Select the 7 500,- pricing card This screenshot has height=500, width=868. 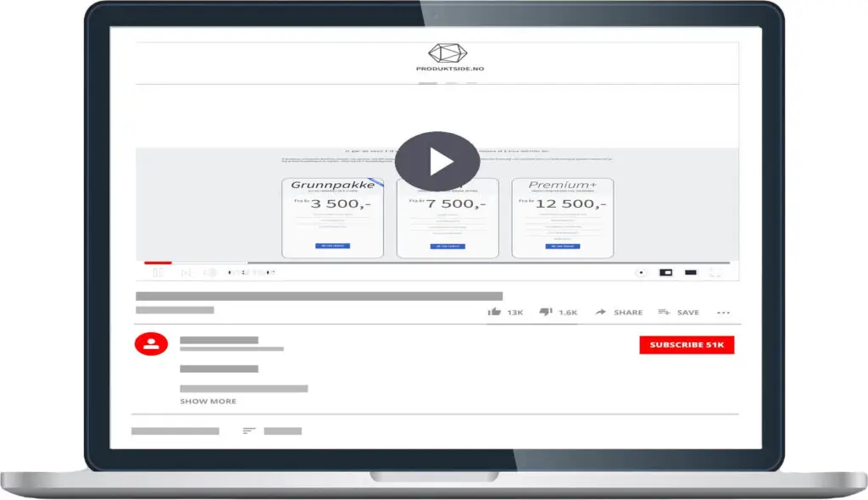pyautogui.click(x=448, y=218)
